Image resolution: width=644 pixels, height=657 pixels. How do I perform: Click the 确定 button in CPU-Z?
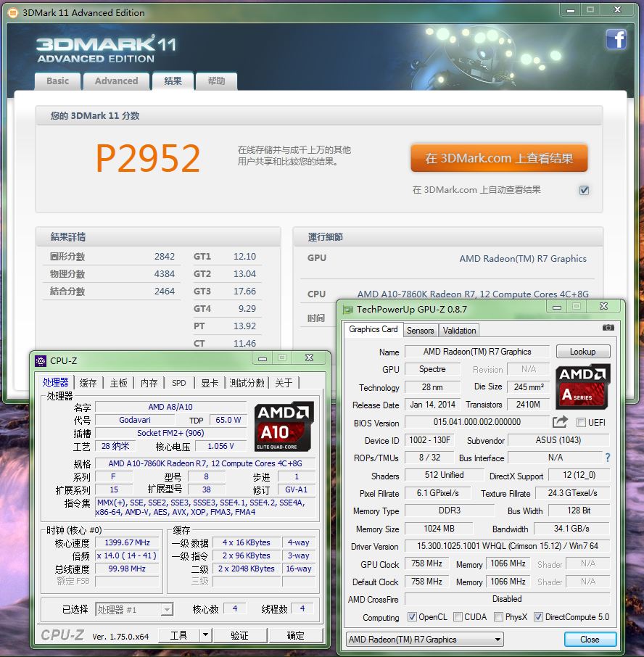295,635
